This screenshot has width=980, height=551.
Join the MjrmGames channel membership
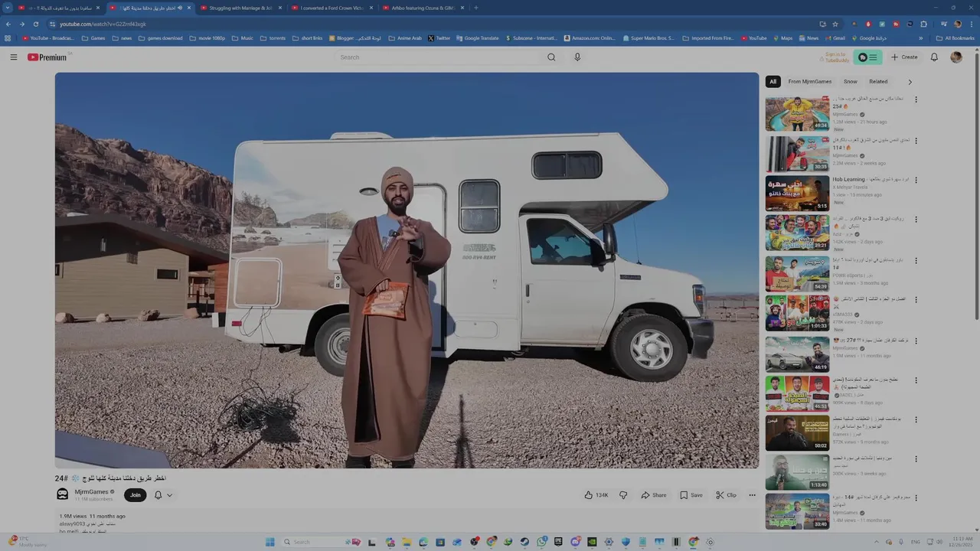tap(136, 495)
